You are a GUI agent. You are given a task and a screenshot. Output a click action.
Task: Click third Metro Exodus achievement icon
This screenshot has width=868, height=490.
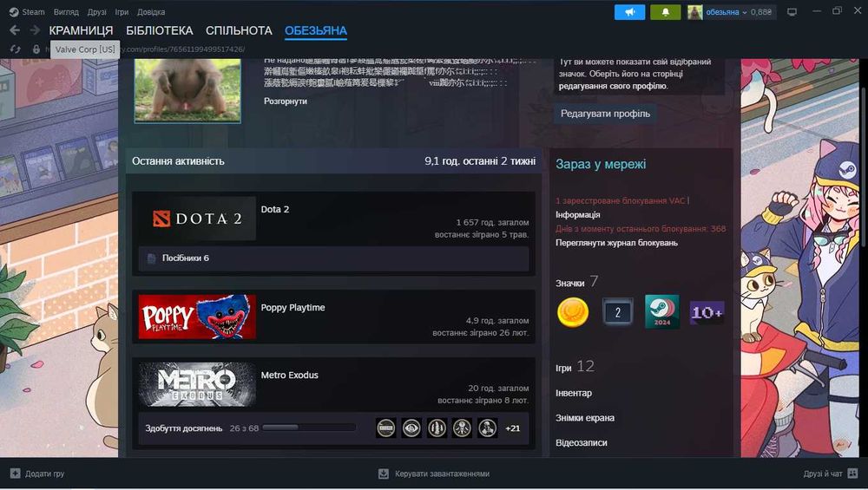tap(437, 428)
